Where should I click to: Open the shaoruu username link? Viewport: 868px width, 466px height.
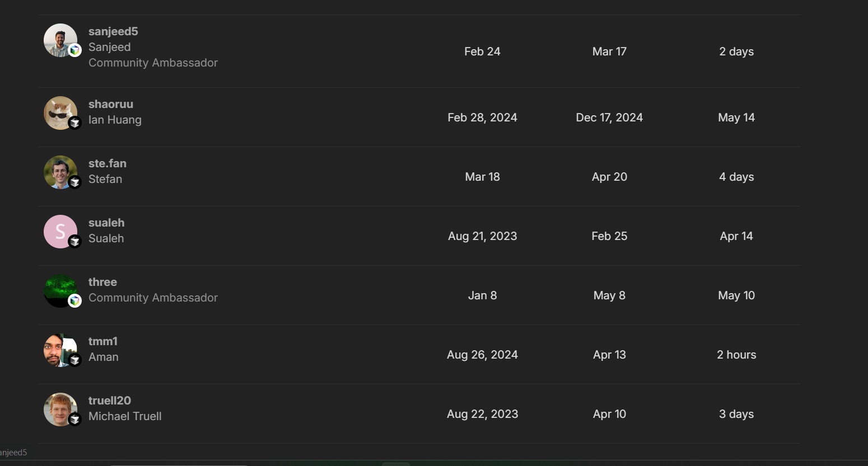click(x=111, y=104)
